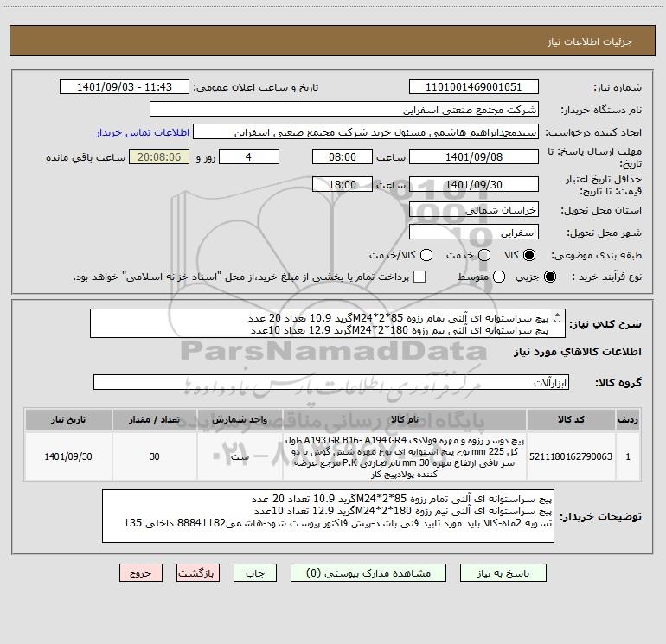The width and height of the screenshot is (666, 644).
Task: Click the deadline hour field 08:00
Action: (343, 156)
